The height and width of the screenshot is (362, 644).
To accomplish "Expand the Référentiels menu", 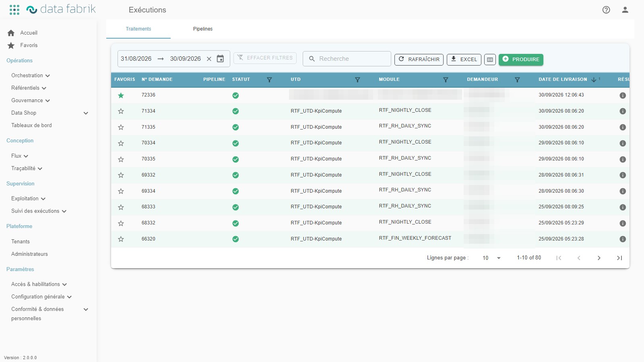I will tap(29, 88).
